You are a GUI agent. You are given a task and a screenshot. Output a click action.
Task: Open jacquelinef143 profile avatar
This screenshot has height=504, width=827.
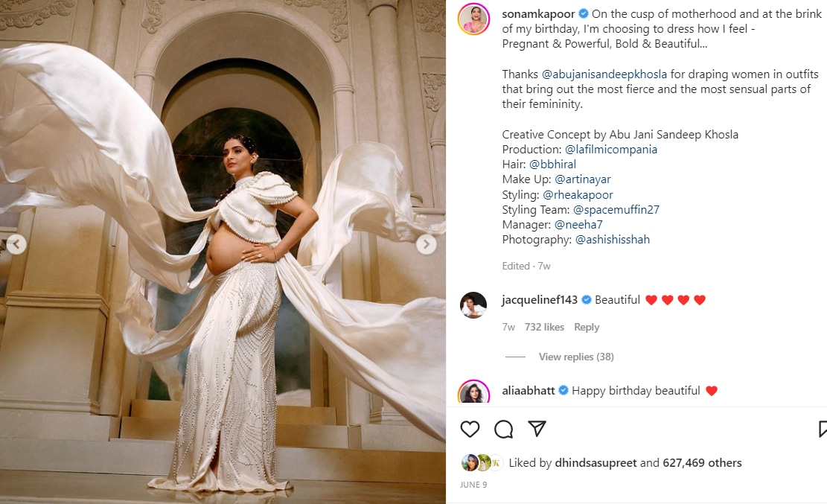pos(473,305)
